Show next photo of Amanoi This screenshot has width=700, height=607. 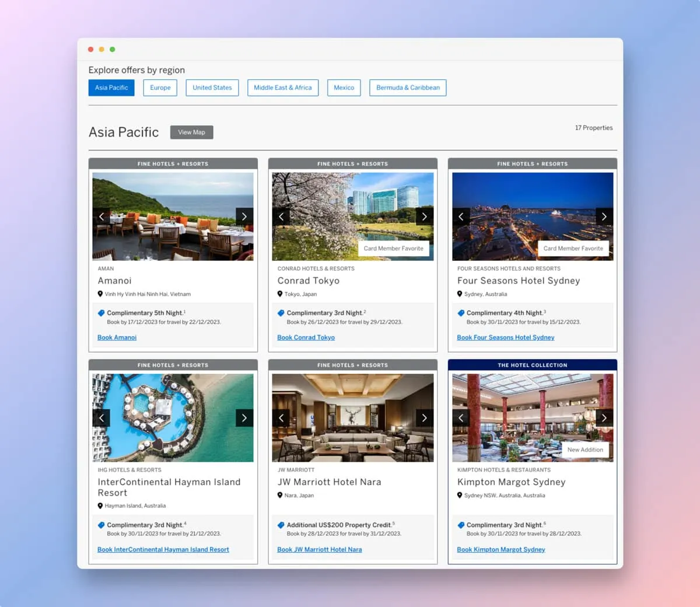[244, 217]
